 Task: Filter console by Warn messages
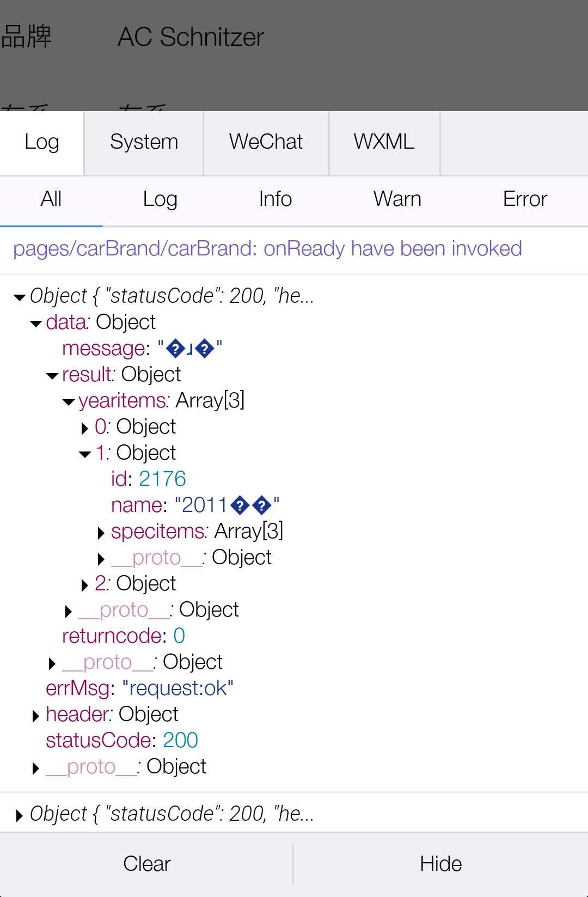coord(397,199)
